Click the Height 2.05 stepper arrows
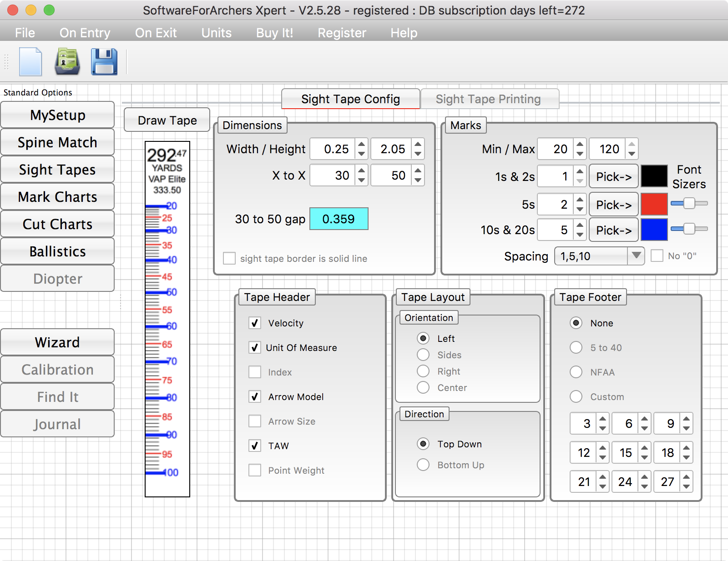The height and width of the screenshot is (561, 728). (418, 149)
